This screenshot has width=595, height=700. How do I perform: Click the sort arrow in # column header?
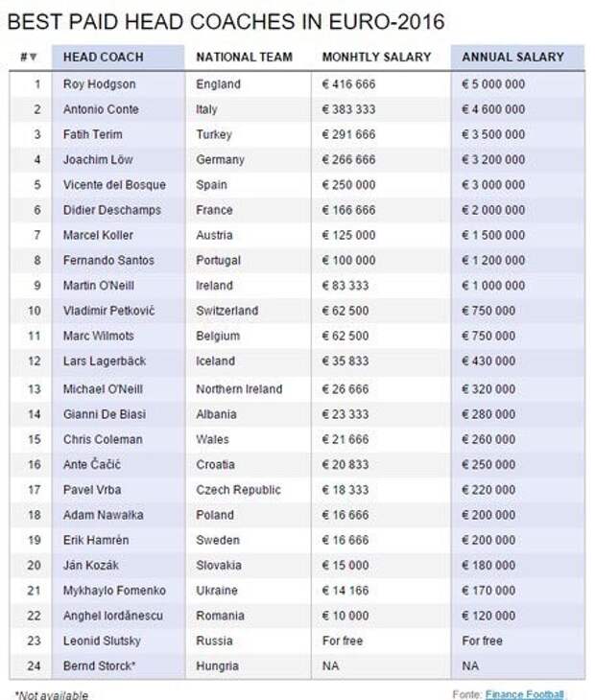[33, 58]
